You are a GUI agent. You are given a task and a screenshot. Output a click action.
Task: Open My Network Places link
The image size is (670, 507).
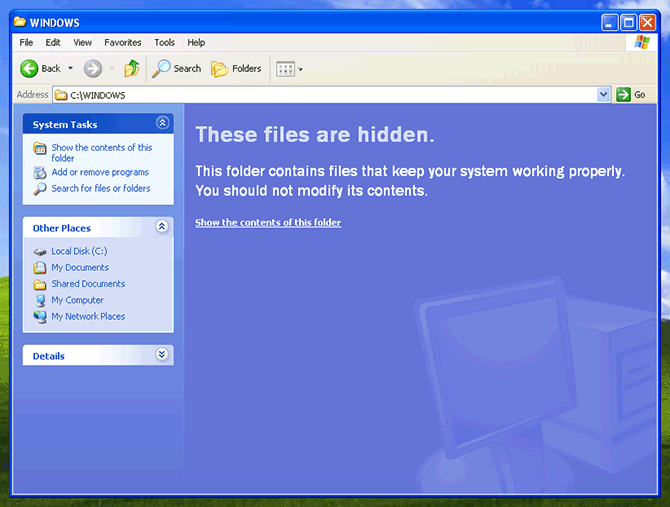pos(88,317)
